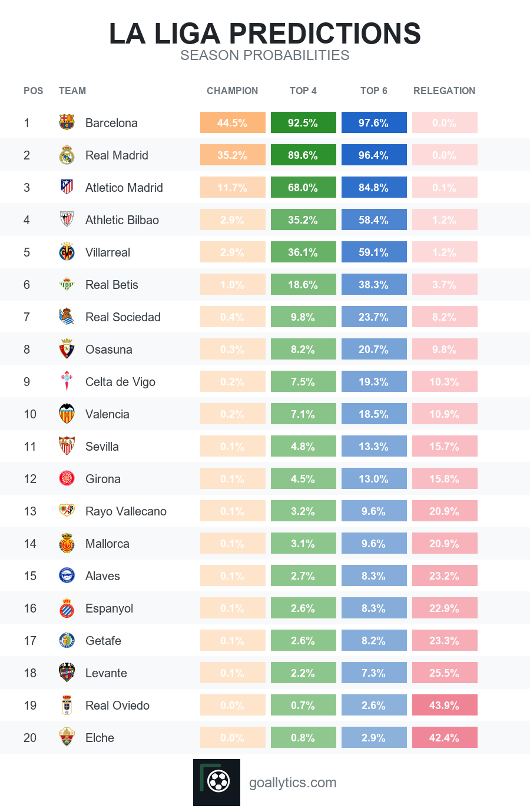Select the Alaves blue crest
Viewport: 530px width, 812px height.
point(67,575)
